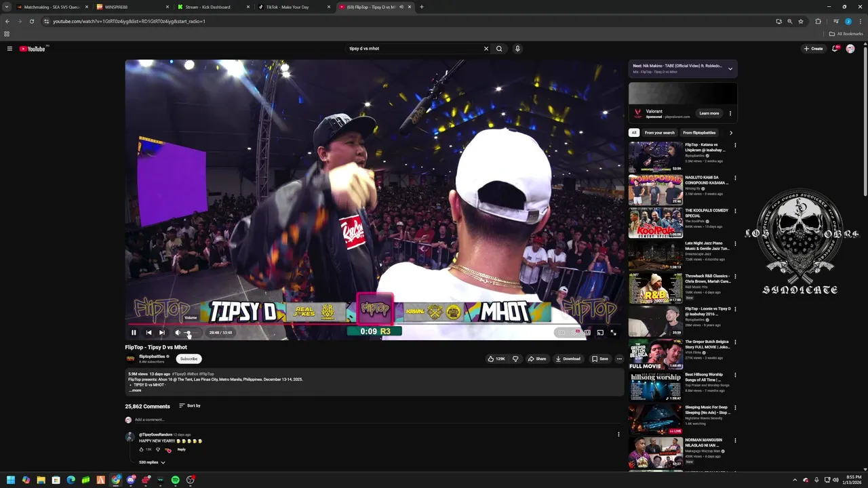Cast the video with the TV icon
868x488 pixels.
(x=600, y=332)
